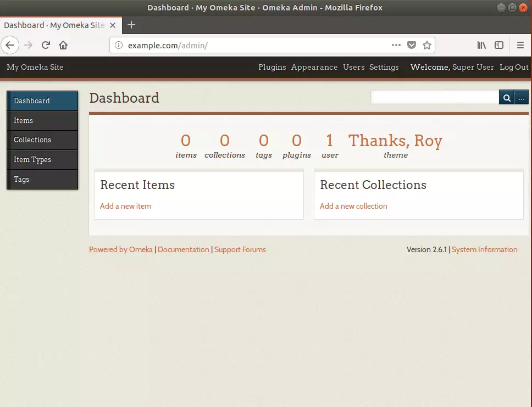532x407 pixels.
Task: Close the Firefox window
Action: (x=523, y=8)
